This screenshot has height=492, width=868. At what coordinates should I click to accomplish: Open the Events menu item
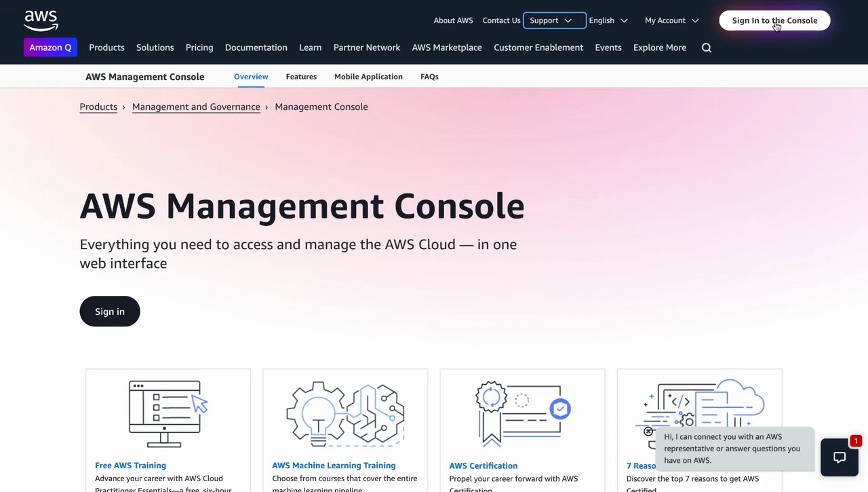608,48
